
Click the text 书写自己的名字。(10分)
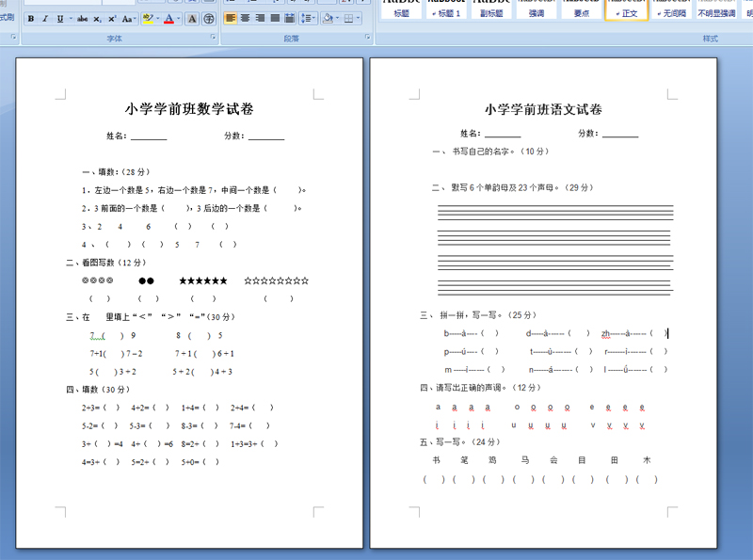point(501,152)
